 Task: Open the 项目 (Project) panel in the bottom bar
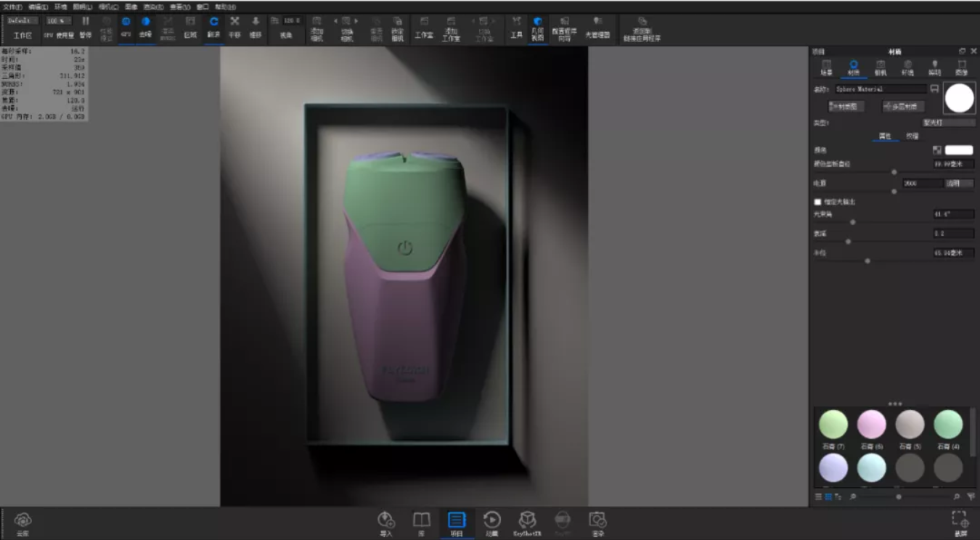[x=457, y=524]
